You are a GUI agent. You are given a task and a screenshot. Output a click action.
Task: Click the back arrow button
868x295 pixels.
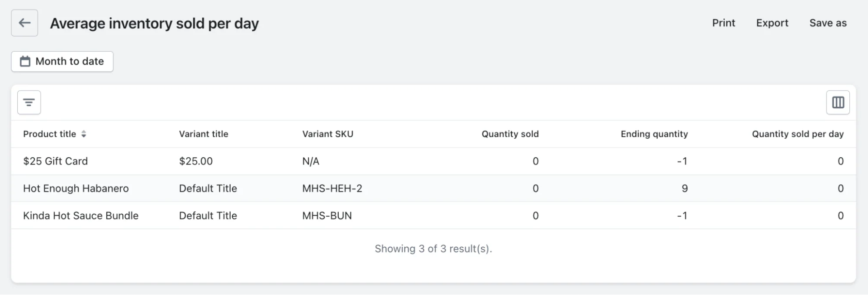pos(24,23)
